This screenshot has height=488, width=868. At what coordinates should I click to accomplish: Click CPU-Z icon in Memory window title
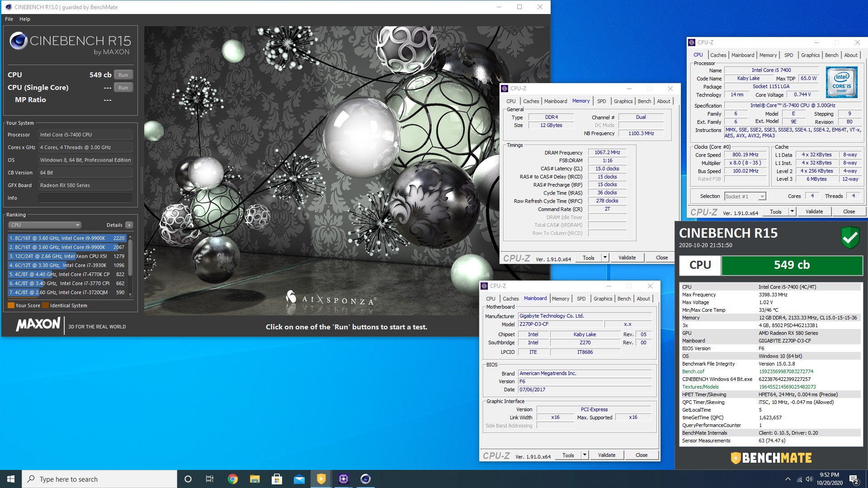[505, 89]
